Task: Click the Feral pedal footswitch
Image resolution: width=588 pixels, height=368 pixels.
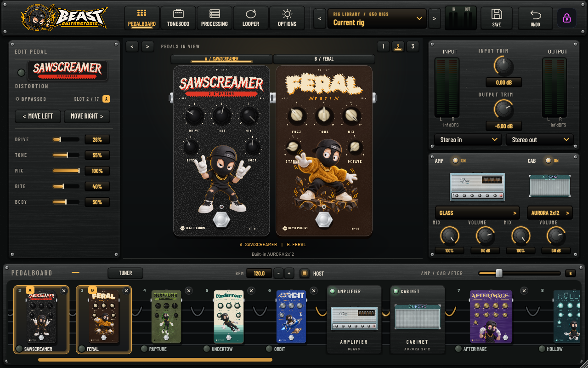Action: [x=324, y=219]
